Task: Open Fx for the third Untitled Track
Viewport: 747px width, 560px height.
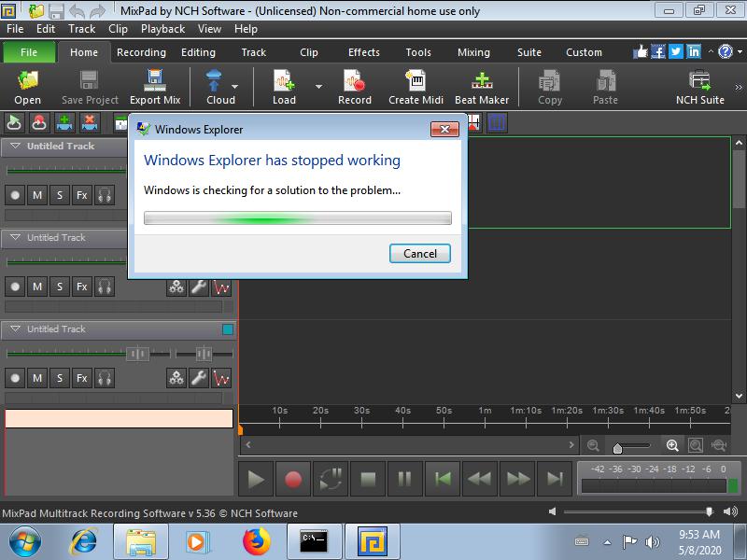Action: pos(82,378)
